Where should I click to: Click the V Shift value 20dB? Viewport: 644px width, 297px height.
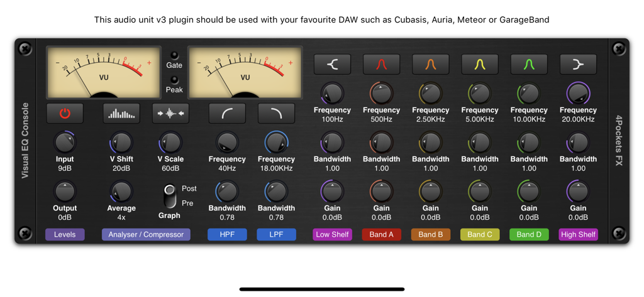(121, 168)
